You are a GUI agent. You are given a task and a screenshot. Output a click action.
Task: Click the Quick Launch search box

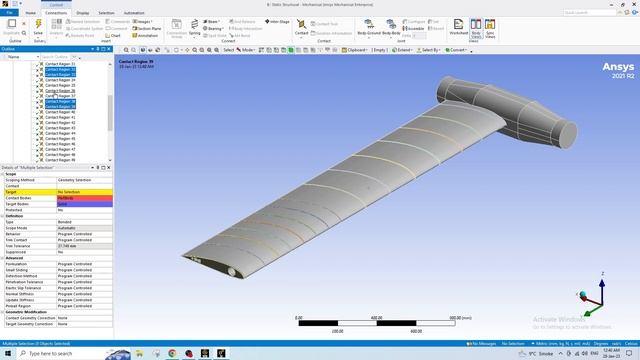590,13
